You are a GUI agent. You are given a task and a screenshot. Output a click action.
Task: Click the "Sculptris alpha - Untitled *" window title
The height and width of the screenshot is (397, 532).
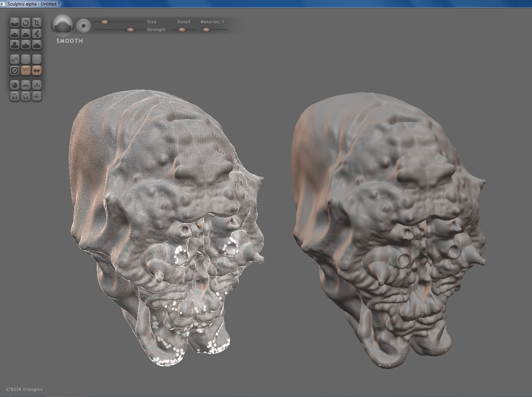33,4
